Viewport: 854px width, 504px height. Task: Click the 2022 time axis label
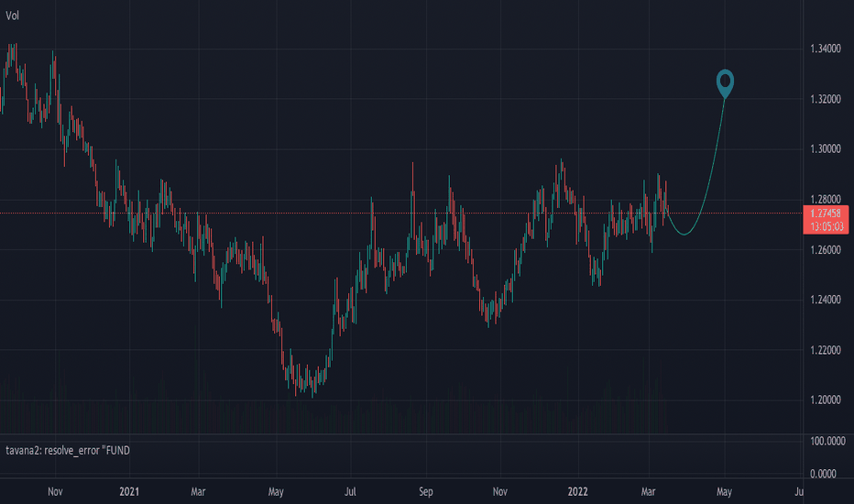pyautogui.click(x=577, y=491)
